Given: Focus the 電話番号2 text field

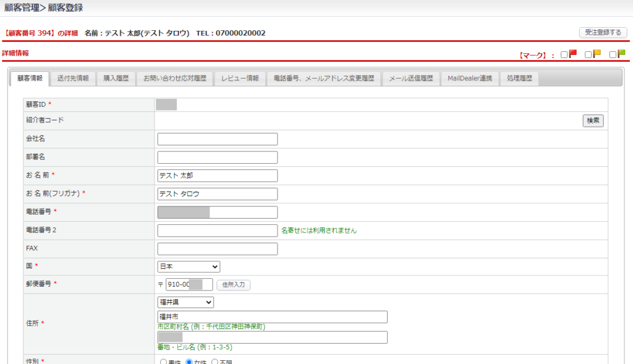Looking at the screenshot, I should pyautogui.click(x=218, y=231).
